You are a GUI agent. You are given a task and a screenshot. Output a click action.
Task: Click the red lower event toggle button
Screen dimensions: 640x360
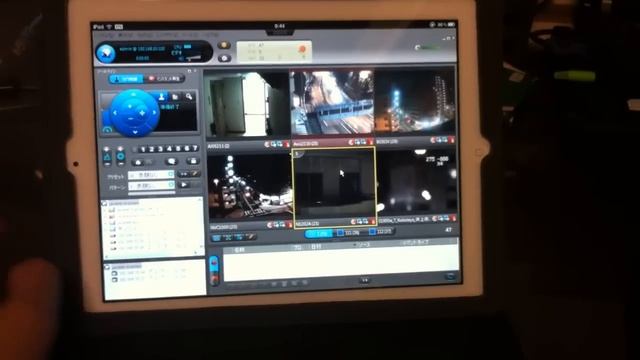[x=214, y=278]
